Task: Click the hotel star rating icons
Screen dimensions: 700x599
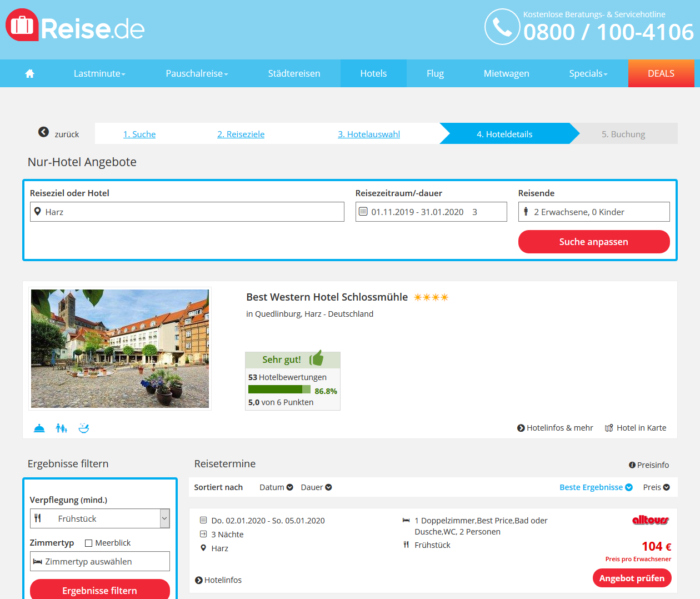Action: click(x=431, y=297)
